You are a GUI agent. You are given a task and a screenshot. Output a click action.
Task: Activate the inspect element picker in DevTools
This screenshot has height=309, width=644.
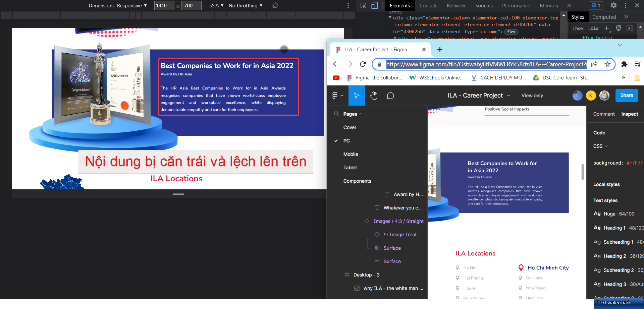[x=363, y=5]
